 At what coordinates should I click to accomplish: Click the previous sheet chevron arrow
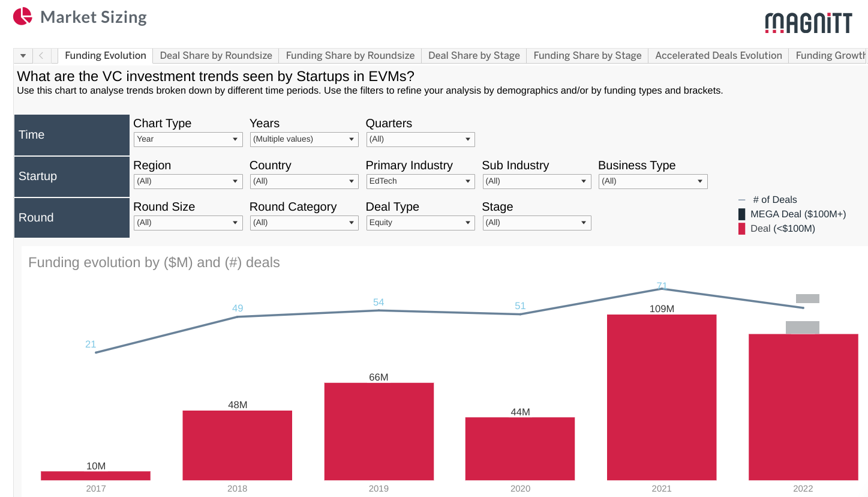click(x=40, y=55)
